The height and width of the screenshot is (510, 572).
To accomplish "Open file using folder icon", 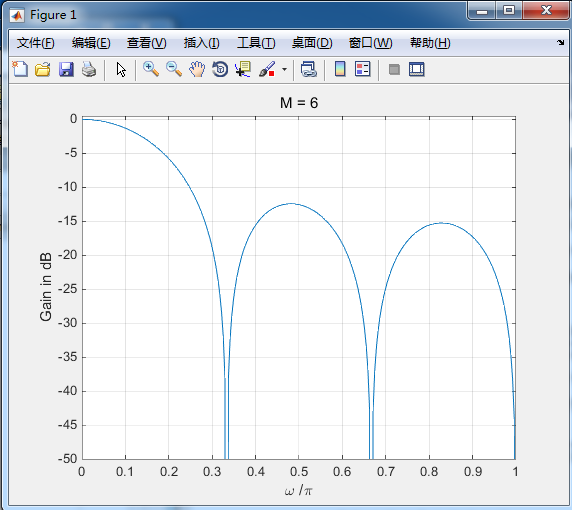I will click(x=43, y=69).
